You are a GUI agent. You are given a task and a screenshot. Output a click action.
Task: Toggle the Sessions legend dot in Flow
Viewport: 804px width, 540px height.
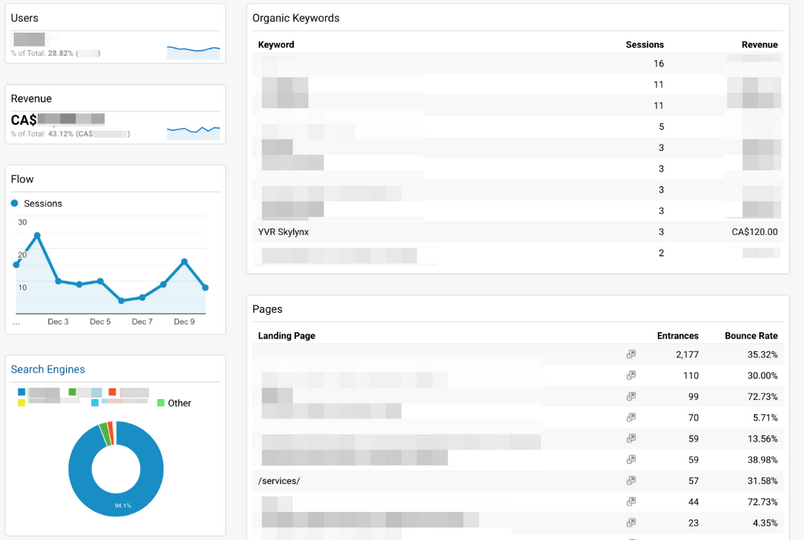[15, 204]
